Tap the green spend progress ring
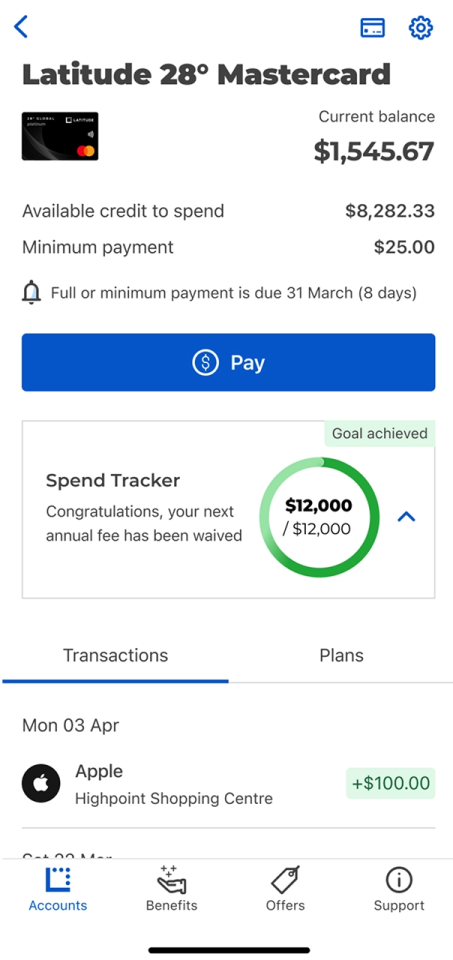This screenshot has height=960, width=453. (x=319, y=517)
